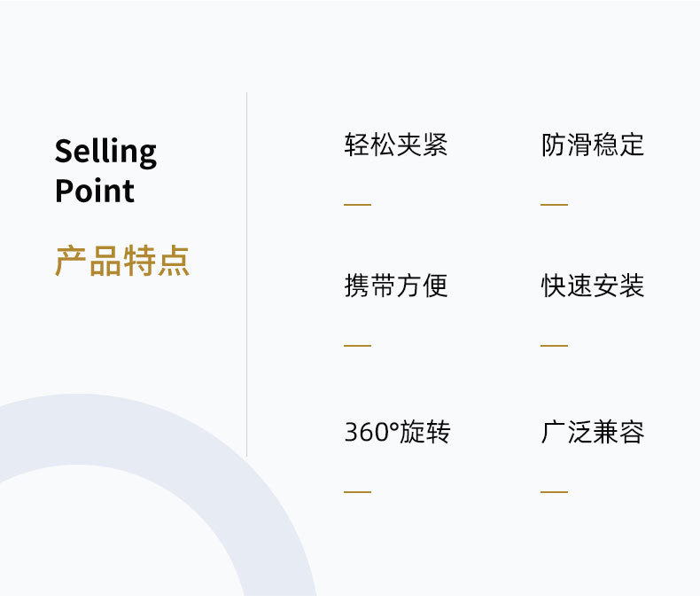Click the gold dash under 防滑稳定

554,205
